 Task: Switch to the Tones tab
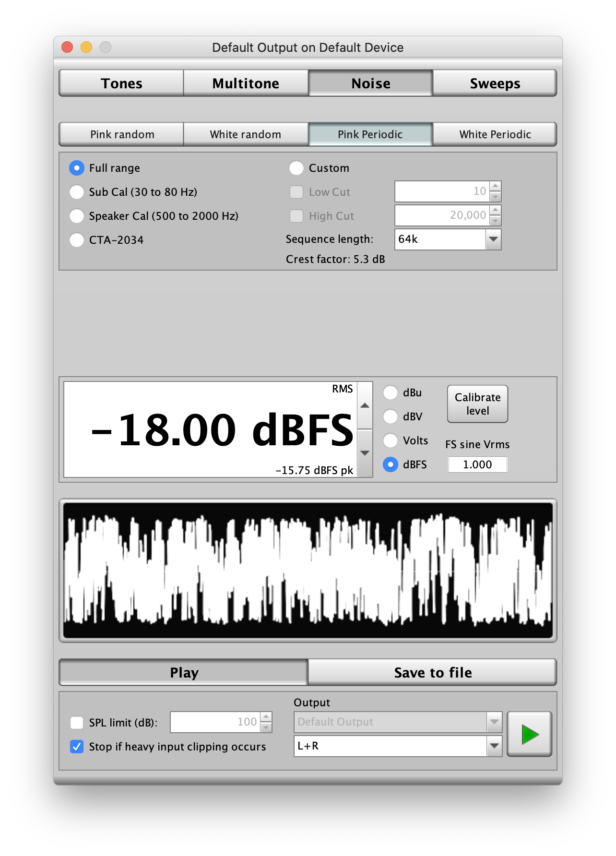tap(121, 83)
